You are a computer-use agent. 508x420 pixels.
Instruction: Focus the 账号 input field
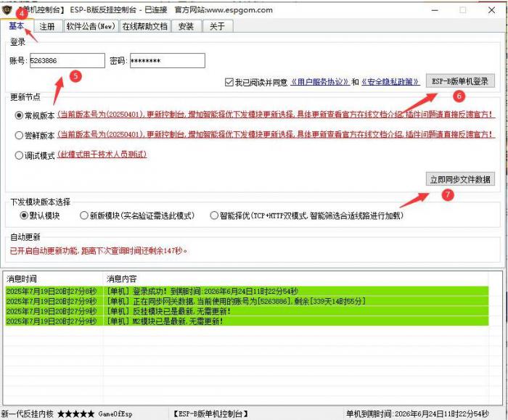coord(67,60)
